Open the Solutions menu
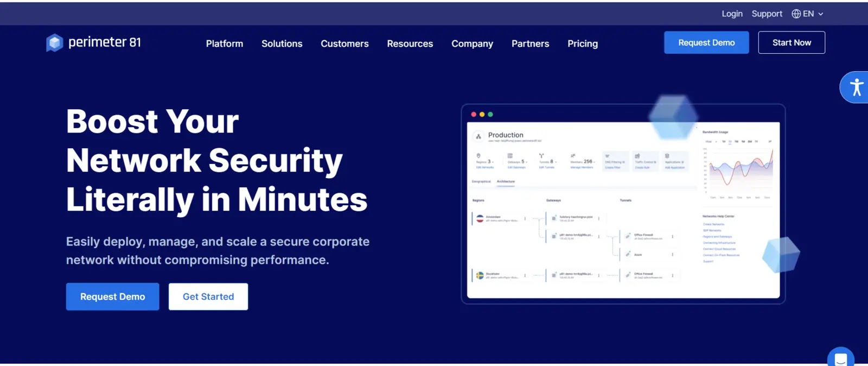Image resolution: width=868 pixels, height=366 pixels. click(282, 43)
